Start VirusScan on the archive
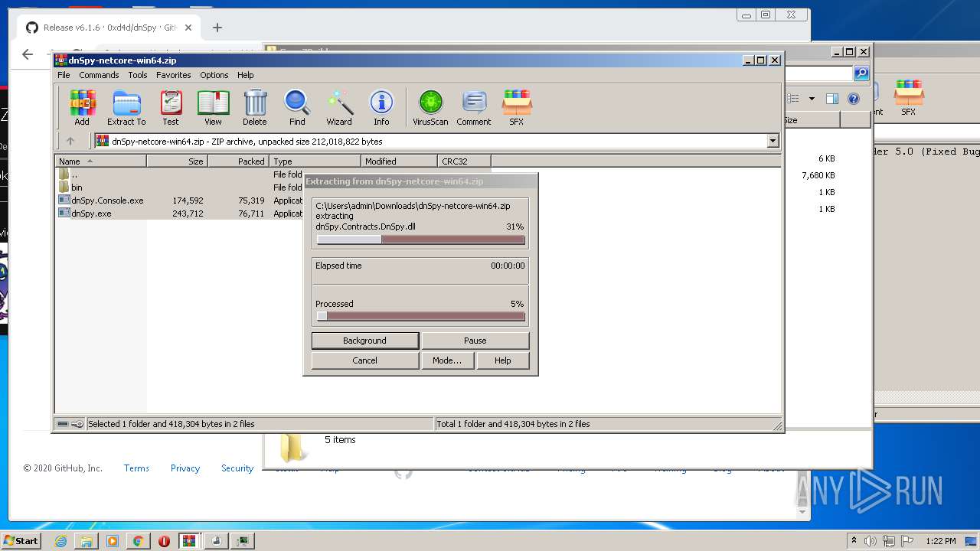Viewport: 980px width, 551px height. pos(430,107)
